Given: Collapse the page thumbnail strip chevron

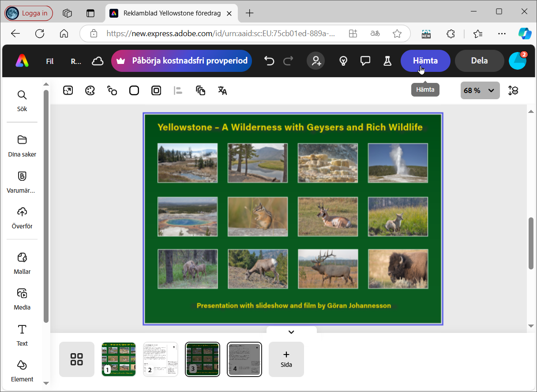Looking at the screenshot, I should pos(291,332).
